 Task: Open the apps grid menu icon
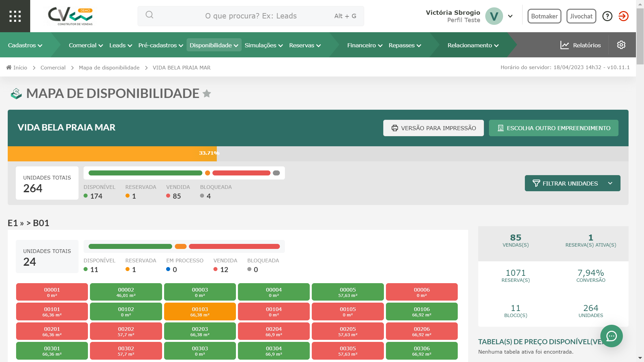(15, 16)
